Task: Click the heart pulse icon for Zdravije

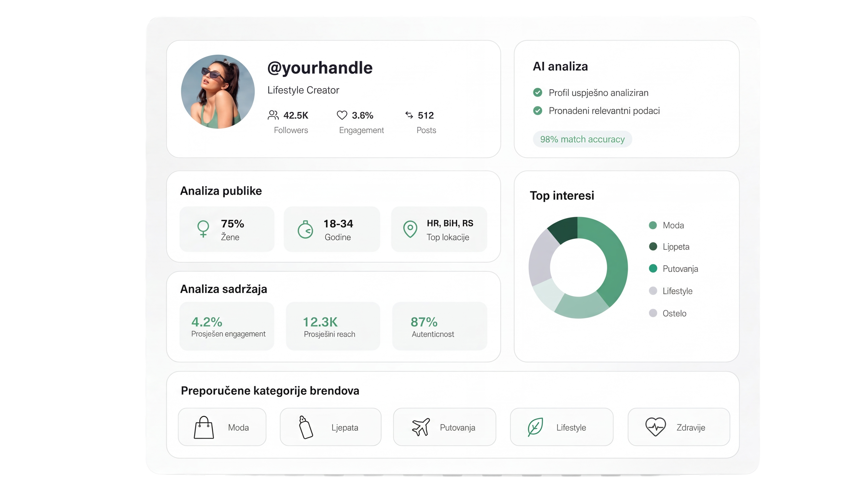Action: click(x=655, y=427)
